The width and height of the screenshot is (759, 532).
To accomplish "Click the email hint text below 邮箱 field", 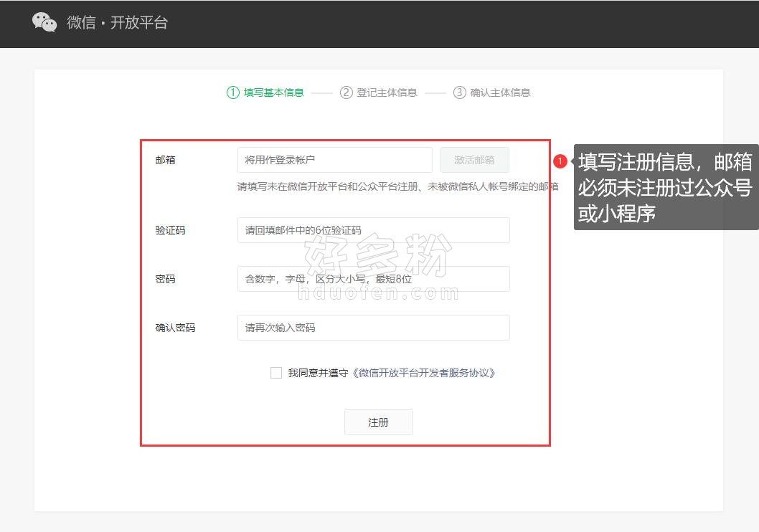I will tap(397, 186).
